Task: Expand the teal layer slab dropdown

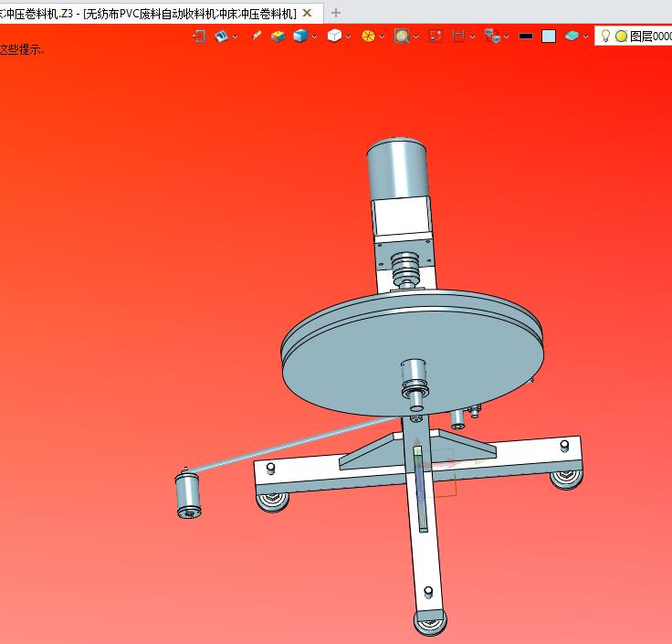Action: (585, 37)
